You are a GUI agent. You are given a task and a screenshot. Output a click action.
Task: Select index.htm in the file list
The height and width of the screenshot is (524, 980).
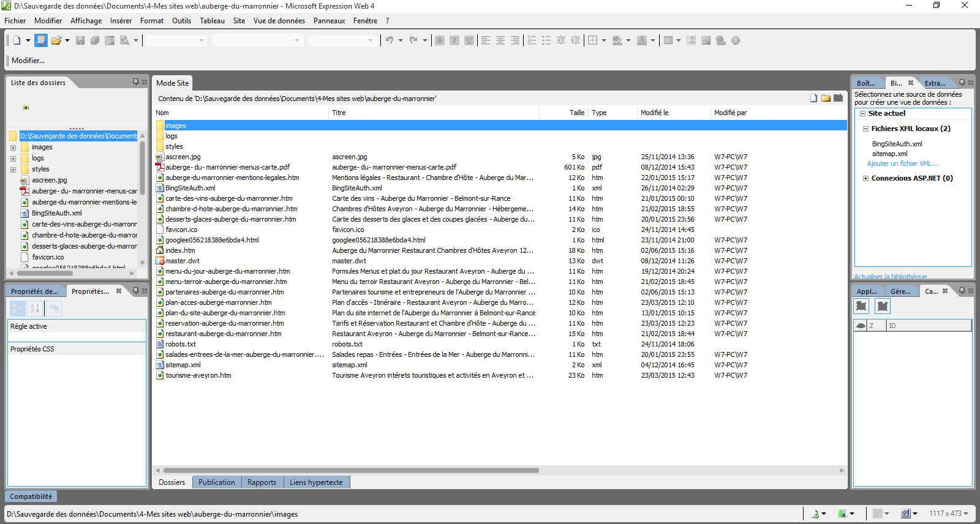(180, 250)
